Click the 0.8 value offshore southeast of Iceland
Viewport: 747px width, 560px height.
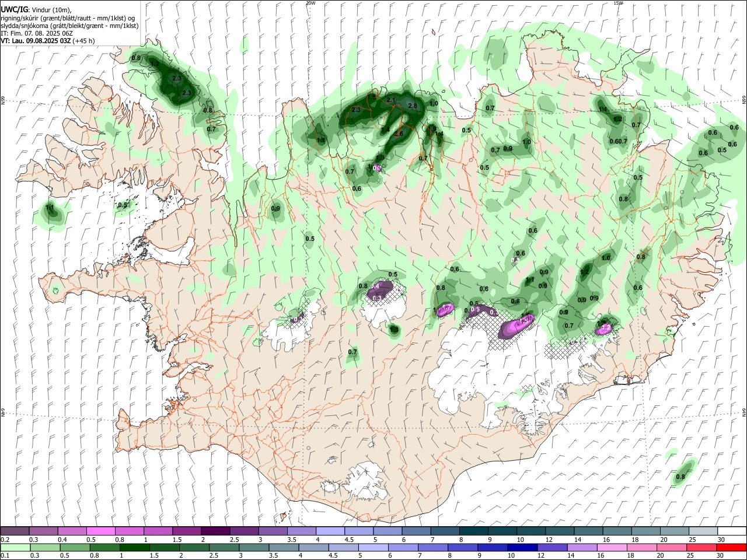pos(680,477)
